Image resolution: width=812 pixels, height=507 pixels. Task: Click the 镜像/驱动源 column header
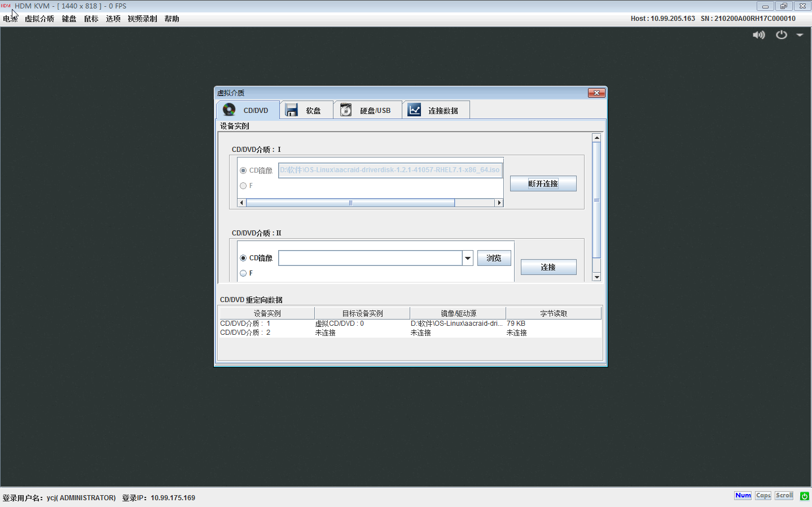(458, 313)
